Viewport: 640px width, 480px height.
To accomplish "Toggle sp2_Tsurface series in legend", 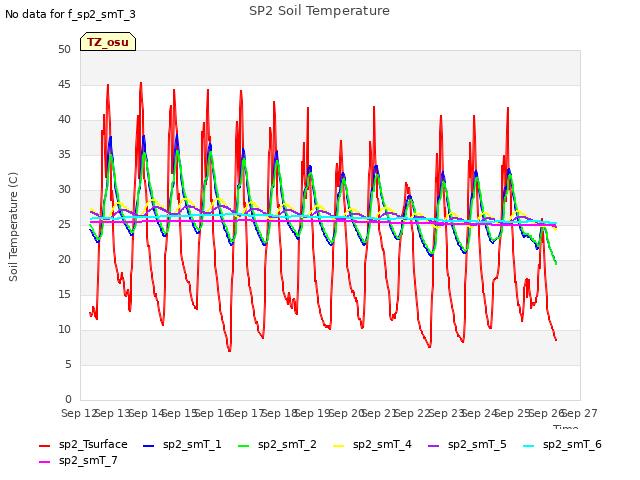I will tap(83, 444).
